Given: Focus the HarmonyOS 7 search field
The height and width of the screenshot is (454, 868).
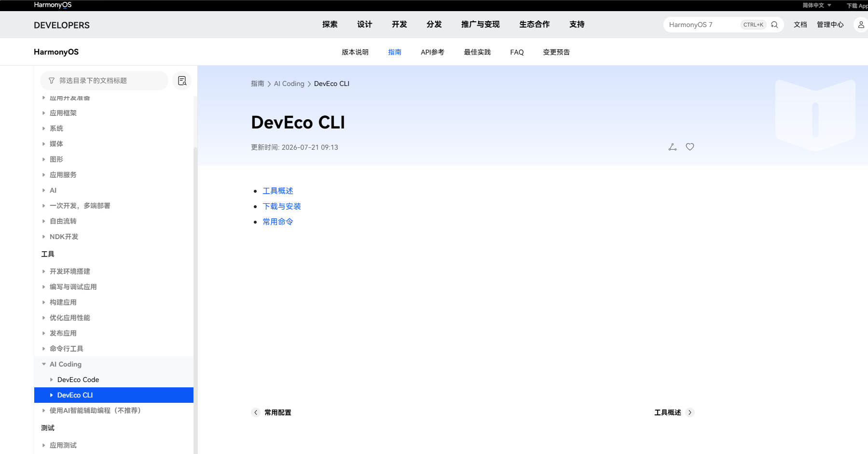Looking at the screenshot, I should [x=702, y=25].
